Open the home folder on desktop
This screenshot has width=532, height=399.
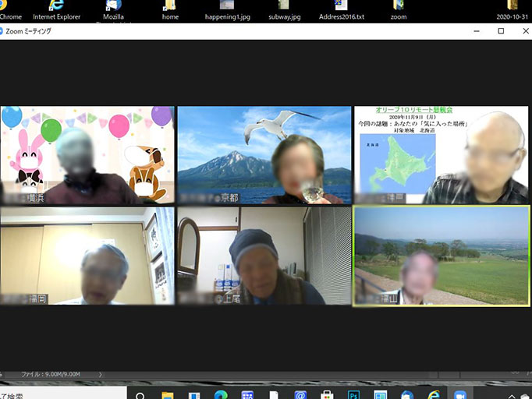click(169, 9)
